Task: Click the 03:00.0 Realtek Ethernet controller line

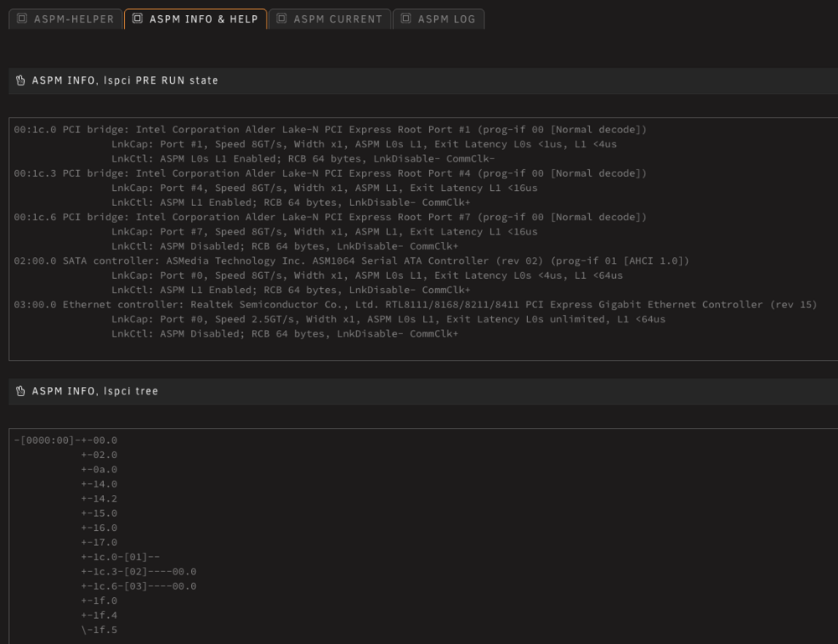Action: pyautogui.click(x=416, y=305)
